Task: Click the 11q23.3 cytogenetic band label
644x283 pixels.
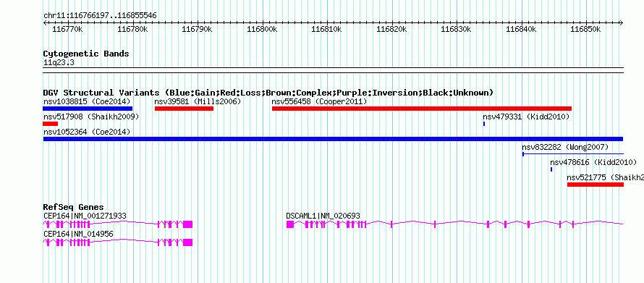Action: click(x=59, y=63)
